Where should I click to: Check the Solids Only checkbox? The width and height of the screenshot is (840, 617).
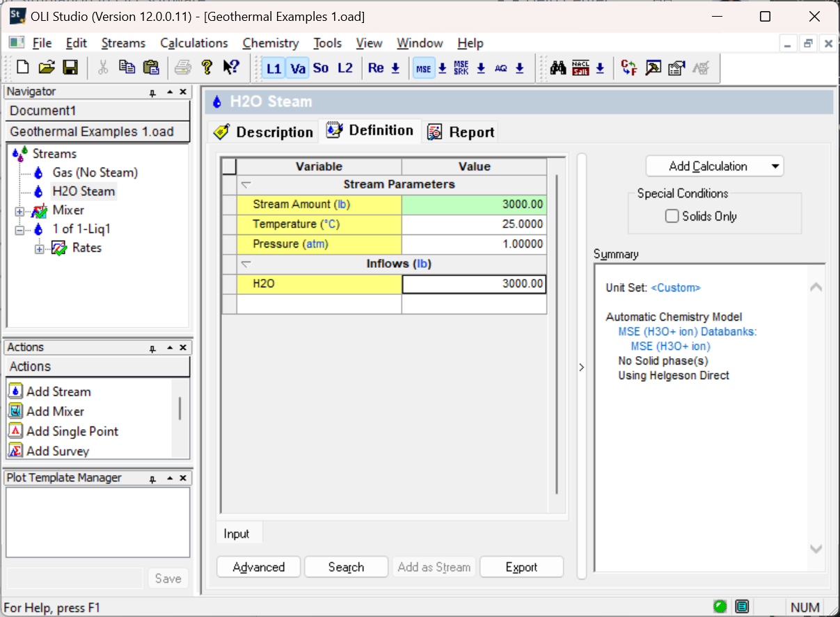[672, 216]
